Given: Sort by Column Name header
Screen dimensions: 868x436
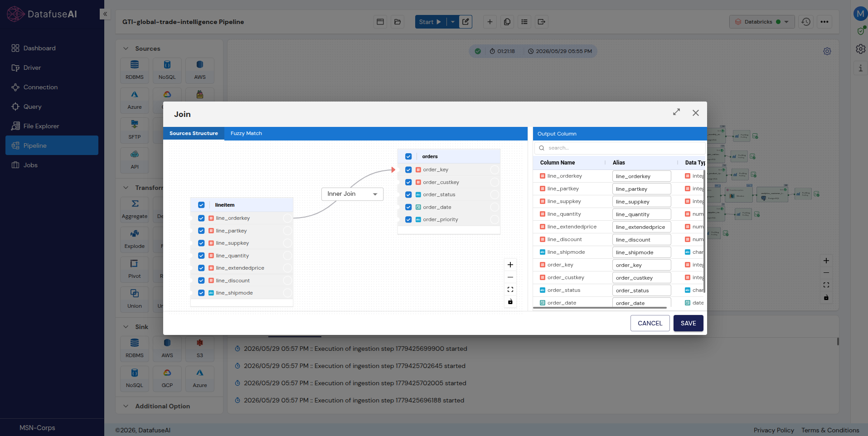Looking at the screenshot, I should (x=558, y=163).
